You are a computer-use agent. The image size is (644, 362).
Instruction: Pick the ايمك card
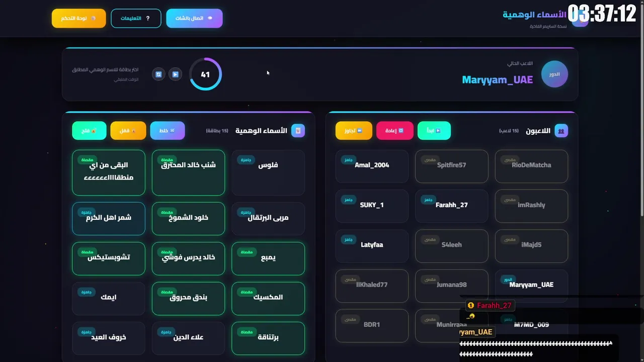pos(109,298)
